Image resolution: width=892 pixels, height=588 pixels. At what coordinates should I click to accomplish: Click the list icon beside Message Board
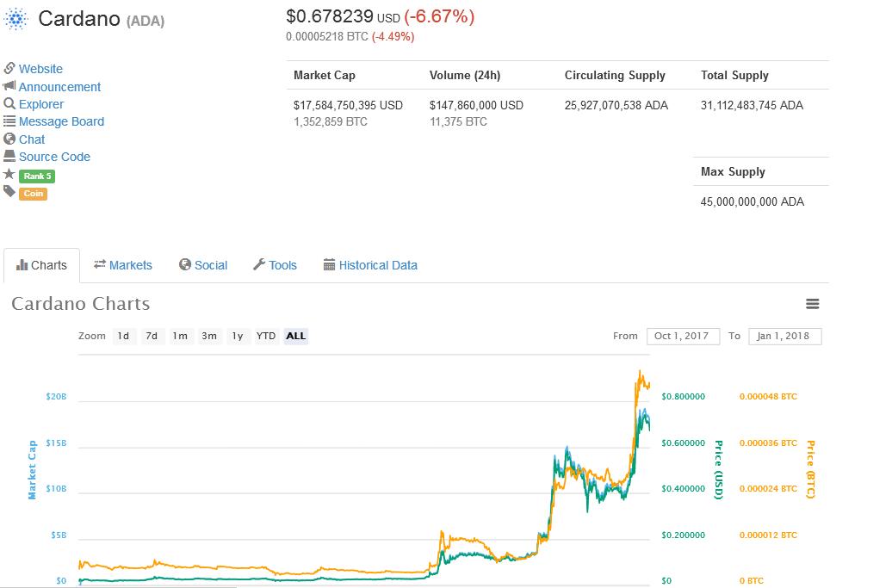pyautogui.click(x=9, y=121)
